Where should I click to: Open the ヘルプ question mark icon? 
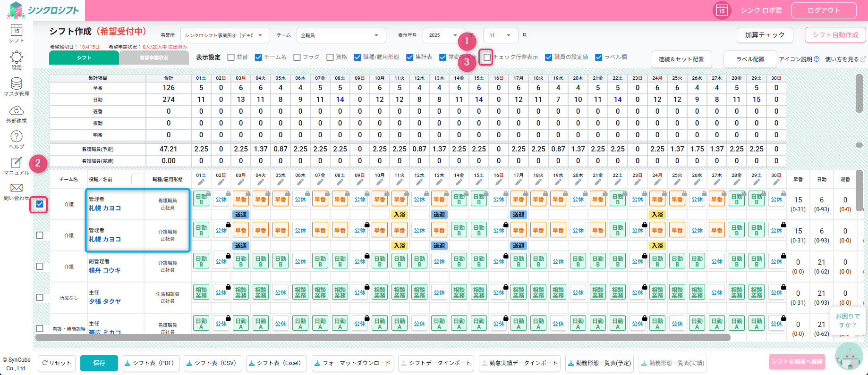tap(17, 137)
